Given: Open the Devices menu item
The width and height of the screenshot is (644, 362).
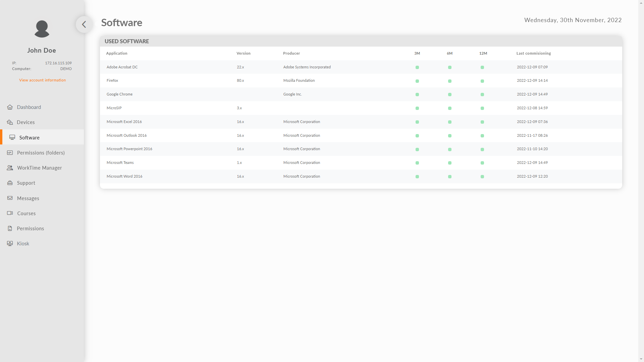Looking at the screenshot, I should 42,122.
